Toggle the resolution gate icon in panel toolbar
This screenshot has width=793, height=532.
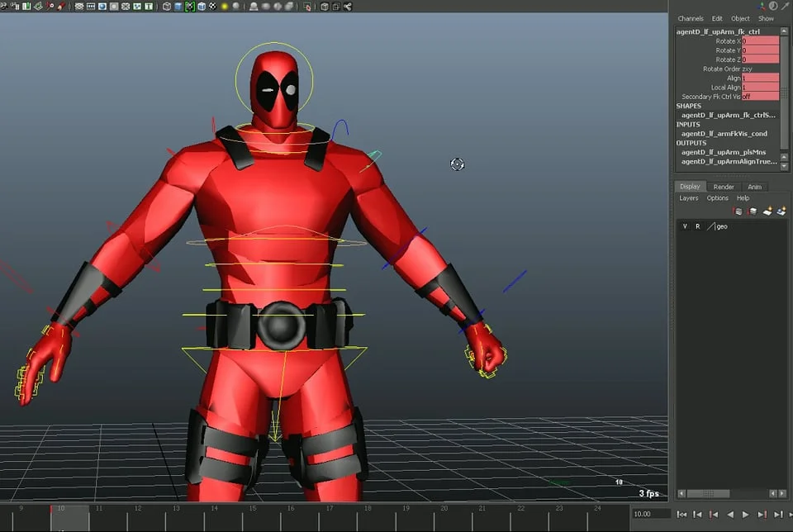point(102,7)
